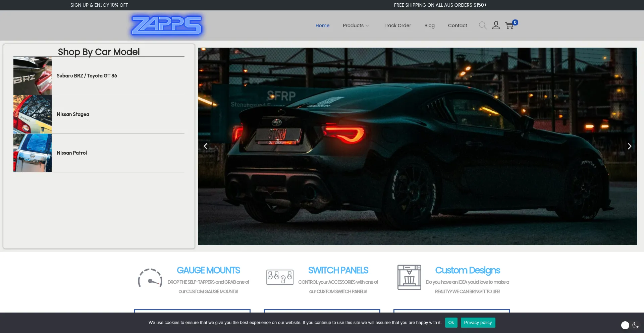The width and height of the screenshot is (644, 333).
Task: Select Subaru BRZ / Toyota GT 86 link
Action: pos(87,76)
